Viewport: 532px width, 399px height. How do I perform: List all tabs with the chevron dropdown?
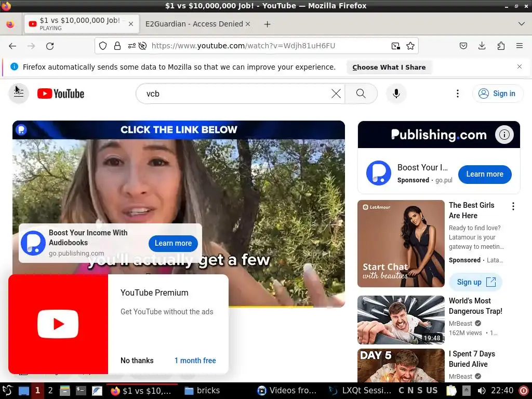[522, 24]
